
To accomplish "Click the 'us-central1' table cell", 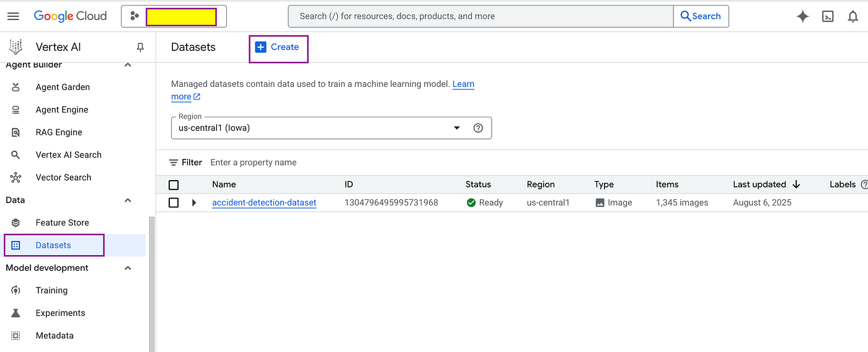I will coord(548,202).
